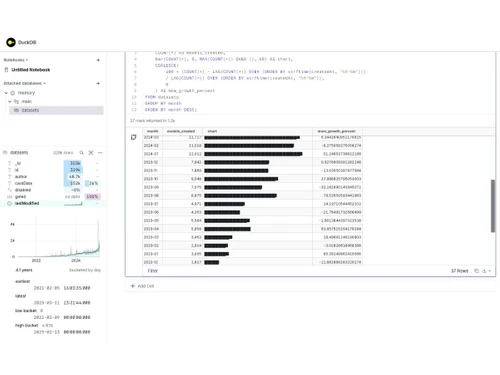Click datasets table icon in column panel header
Screen dimensions: 500x375
pos(5,153)
